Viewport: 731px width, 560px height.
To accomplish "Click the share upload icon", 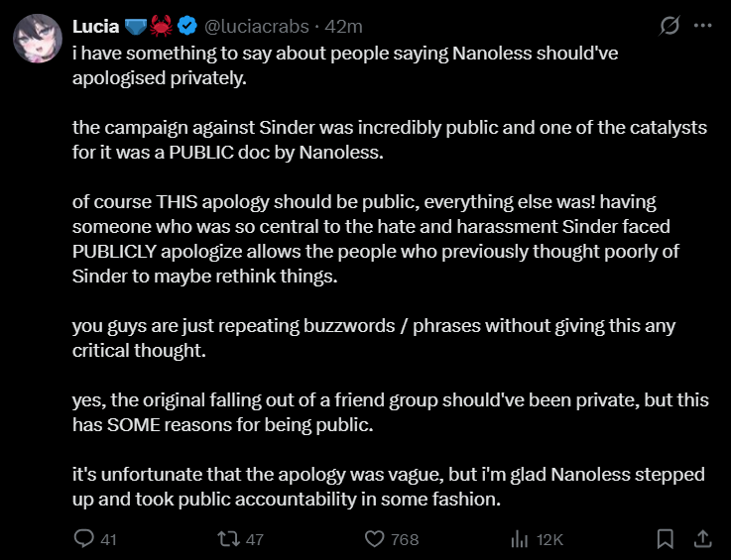I will tap(702, 539).
